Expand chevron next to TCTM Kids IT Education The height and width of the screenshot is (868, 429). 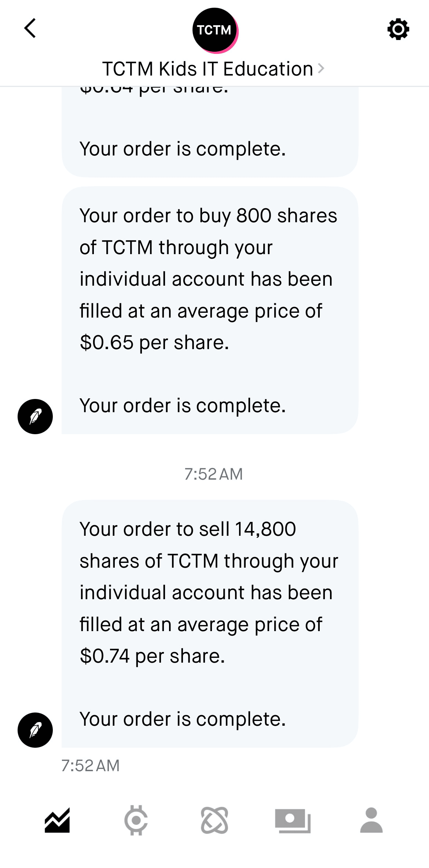(321, 69)
